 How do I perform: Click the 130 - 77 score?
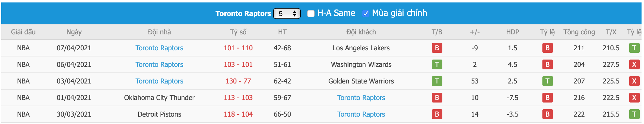click(238, 81)
